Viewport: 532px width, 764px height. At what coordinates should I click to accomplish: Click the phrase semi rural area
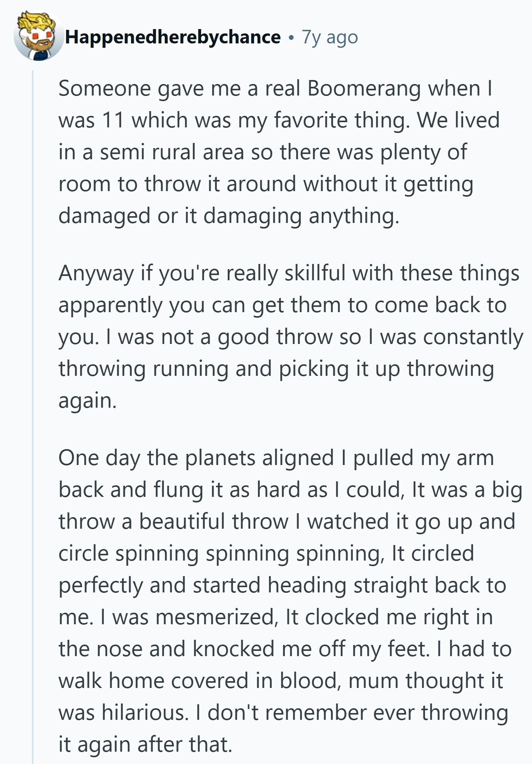point(171,152)
